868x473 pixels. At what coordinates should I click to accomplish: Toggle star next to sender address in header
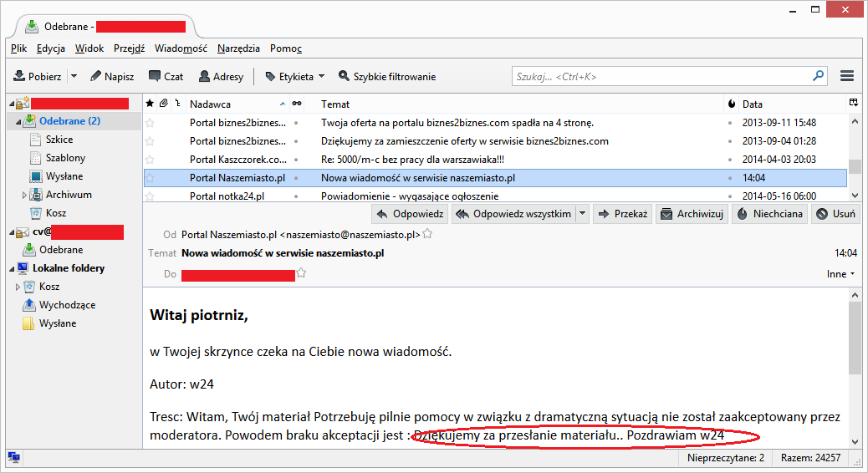point(427,235)
